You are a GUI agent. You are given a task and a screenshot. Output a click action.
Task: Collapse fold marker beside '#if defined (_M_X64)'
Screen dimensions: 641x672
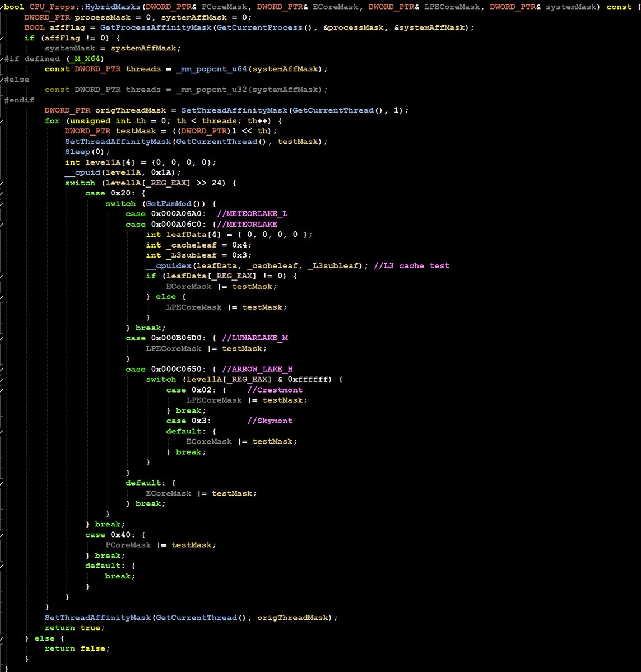pos(2,59)
